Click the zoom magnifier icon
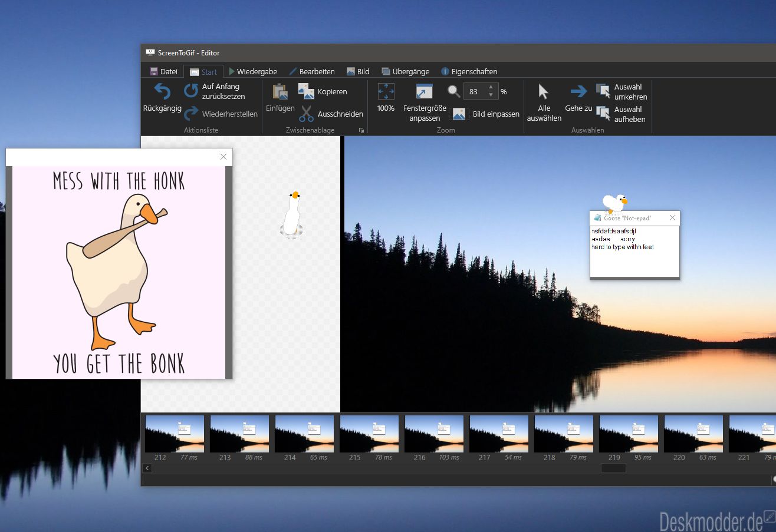 (x=453, y=91)
